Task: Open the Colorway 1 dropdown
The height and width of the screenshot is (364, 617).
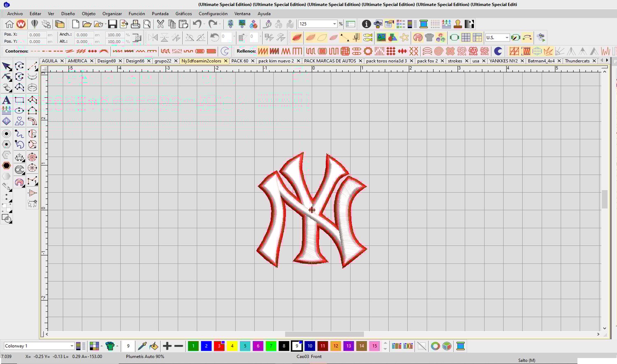Action: tap(72, 346)
